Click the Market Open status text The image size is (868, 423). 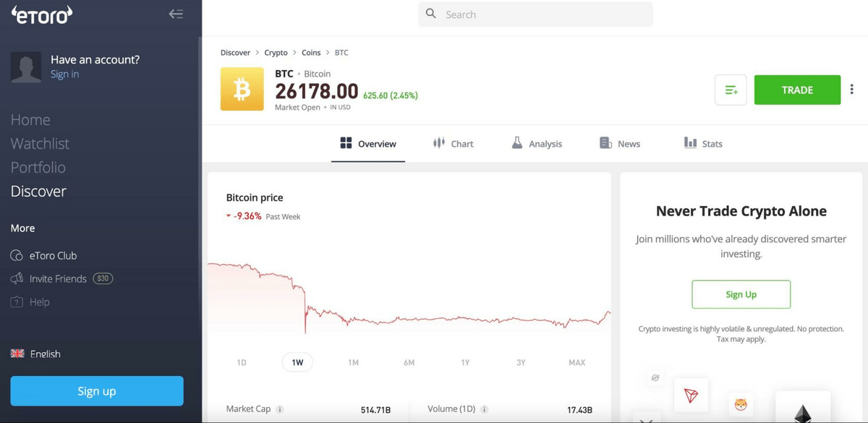click(297, 107)
